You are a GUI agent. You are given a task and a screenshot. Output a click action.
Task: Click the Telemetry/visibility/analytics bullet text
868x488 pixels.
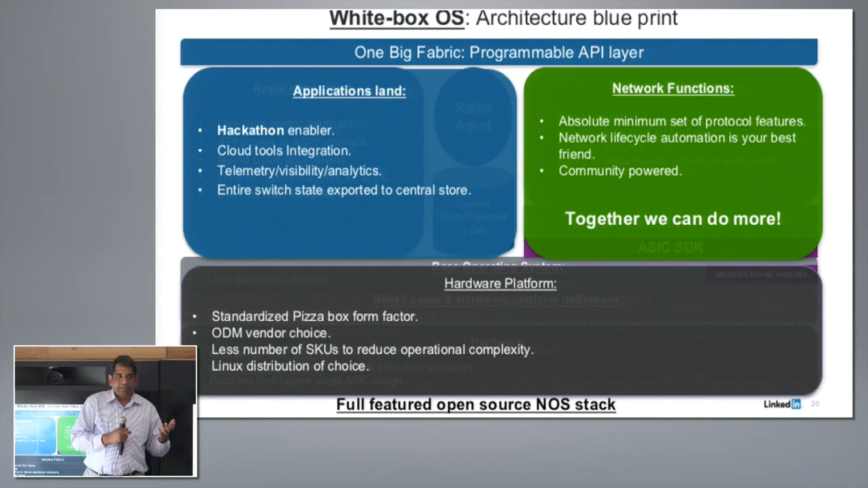(x=299, y=171)
